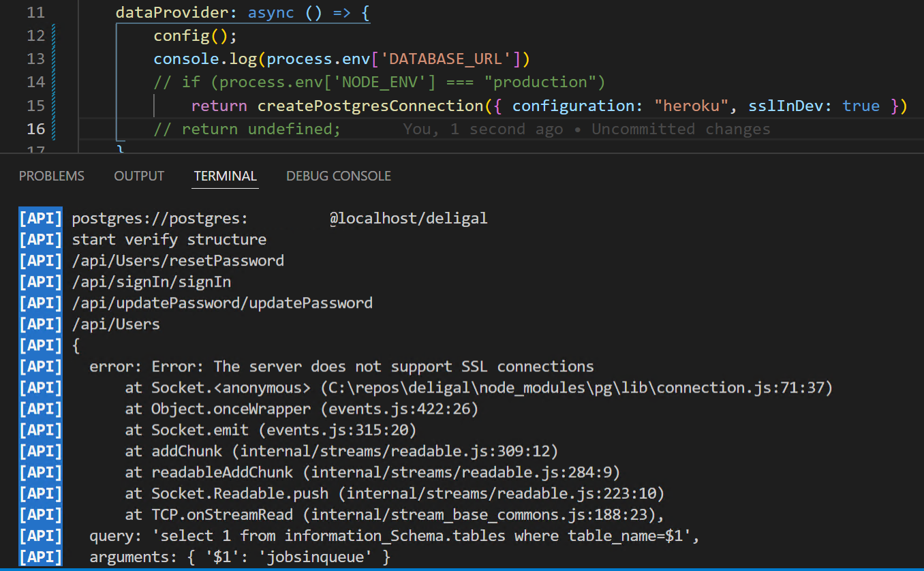Screen dimensions: 924x571
Task: Switch to the DEBUG CONSOLE tab
Action: [x=338, y=176]
